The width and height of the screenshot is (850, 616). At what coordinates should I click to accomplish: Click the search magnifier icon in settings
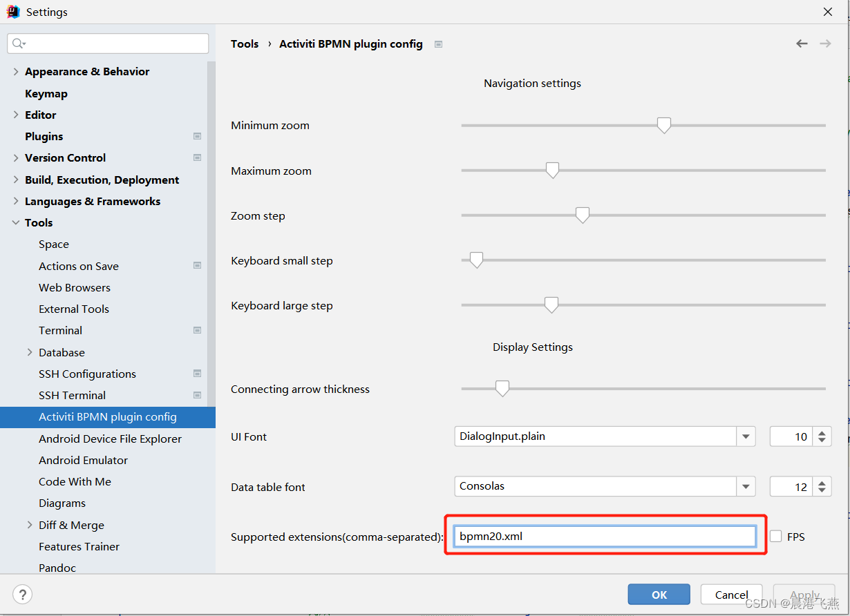(x=18, y=44)
